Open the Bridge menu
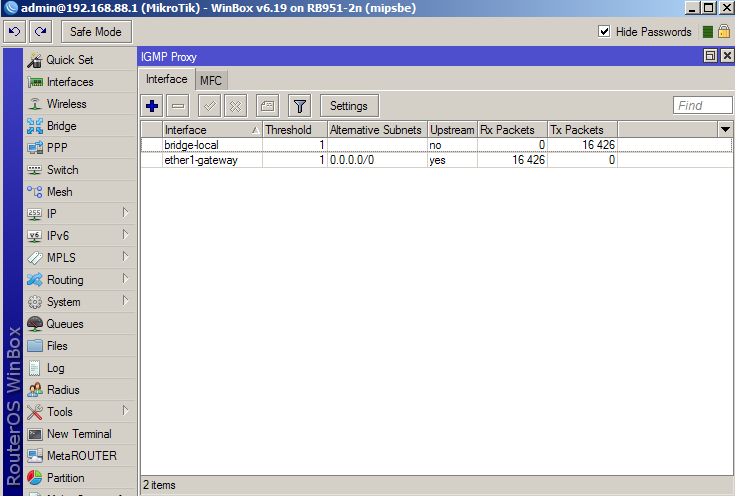 [80, 126]
